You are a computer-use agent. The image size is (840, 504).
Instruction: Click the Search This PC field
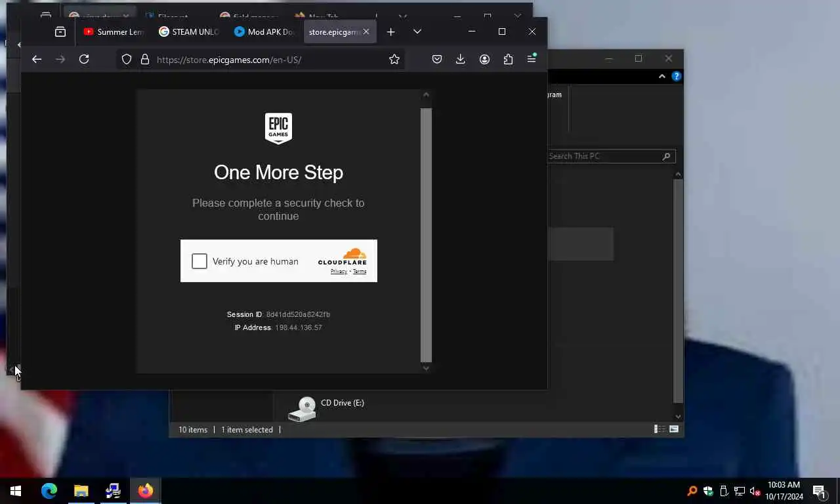coord(604,156)
